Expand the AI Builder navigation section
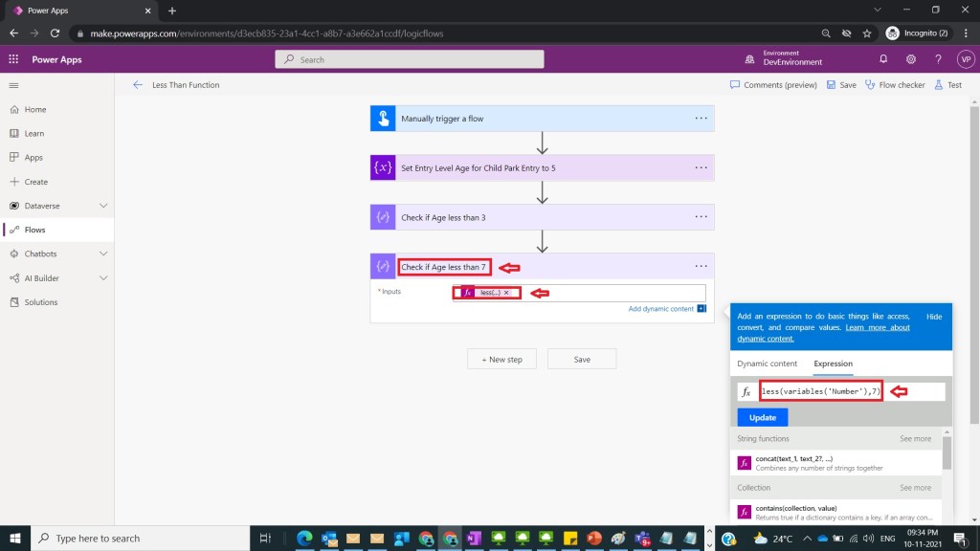This screenshot has width=980, height=551. (103, 278)
